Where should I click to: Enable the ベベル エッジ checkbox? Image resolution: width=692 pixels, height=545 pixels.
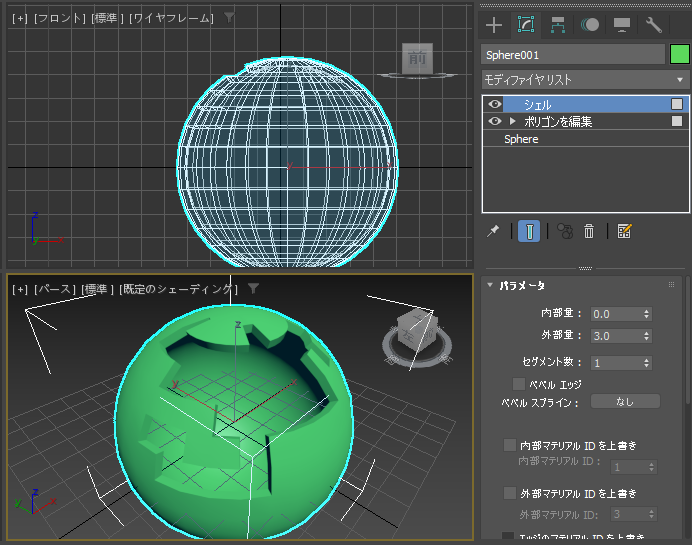[519, 384]
